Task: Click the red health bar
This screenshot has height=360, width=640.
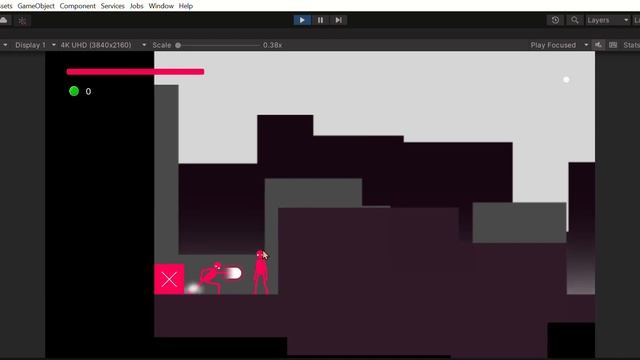Action: pos(135,72)
